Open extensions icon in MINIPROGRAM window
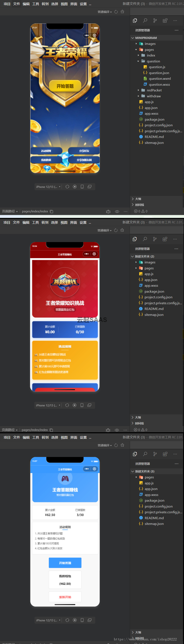 click(x=165, y=21)
